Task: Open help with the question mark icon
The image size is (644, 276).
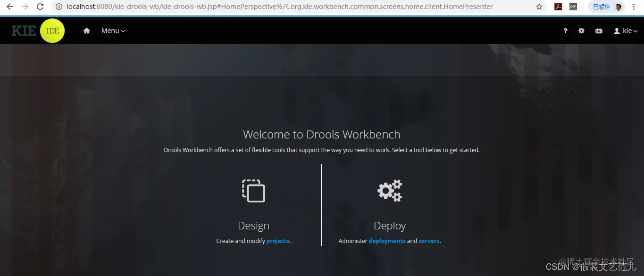Action: (565, 31)
